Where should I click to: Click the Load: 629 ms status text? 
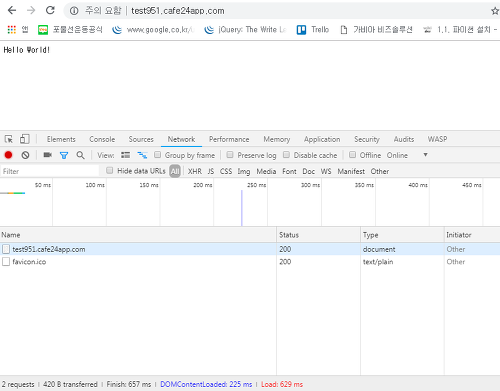(x=282, y=384)
